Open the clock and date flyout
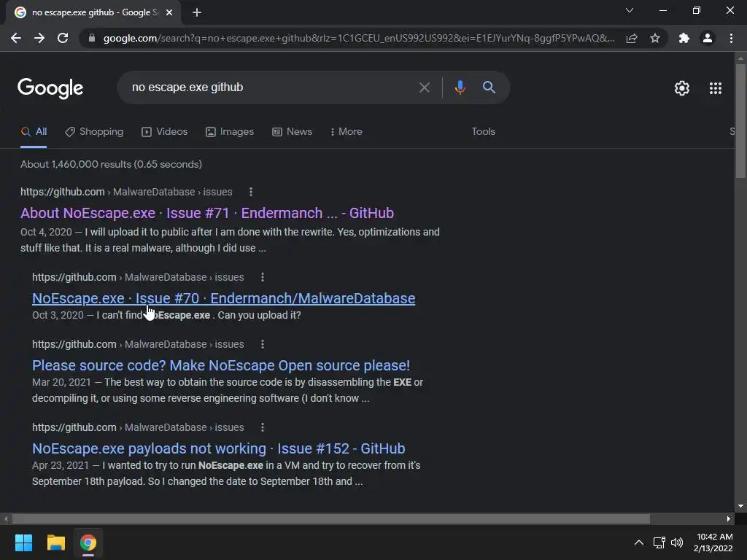 coord(713,542)
